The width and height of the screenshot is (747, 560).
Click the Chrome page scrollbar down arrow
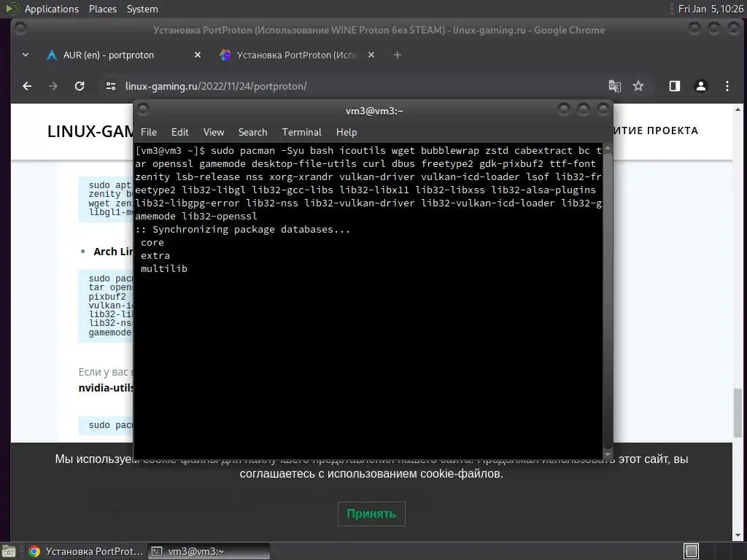pos(738,534)
